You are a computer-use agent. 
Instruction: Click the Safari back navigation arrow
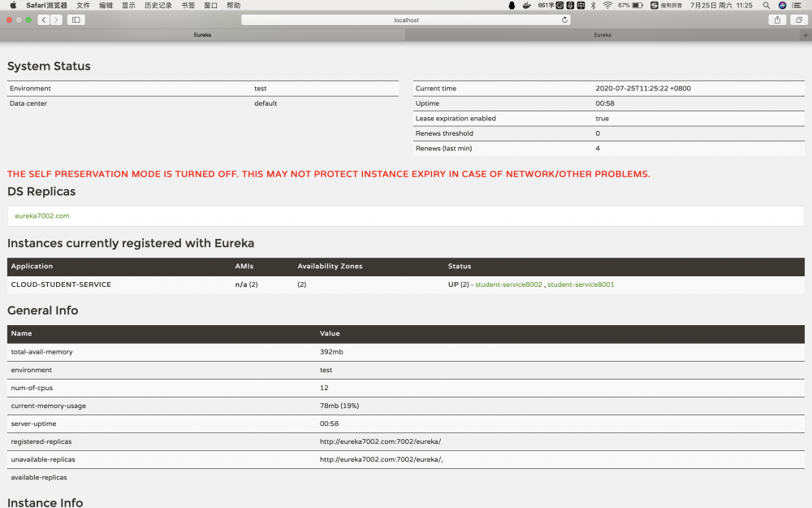[42, 20]
